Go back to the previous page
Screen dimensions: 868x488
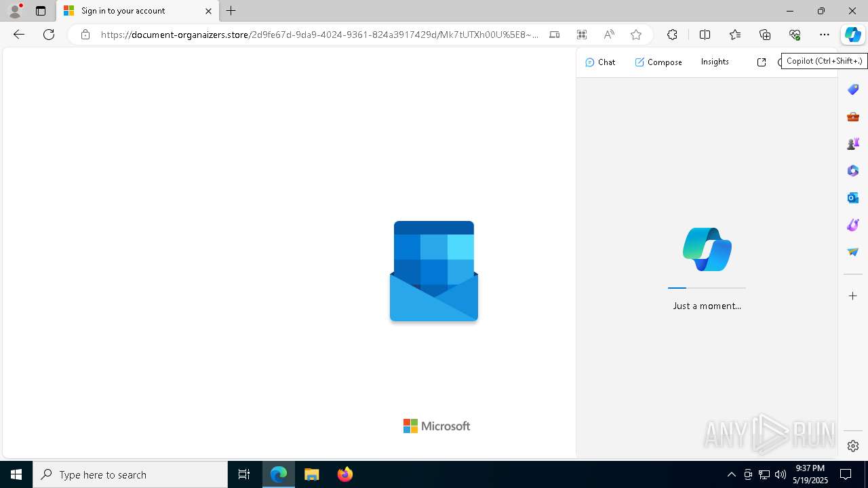[x=19, y=35]
